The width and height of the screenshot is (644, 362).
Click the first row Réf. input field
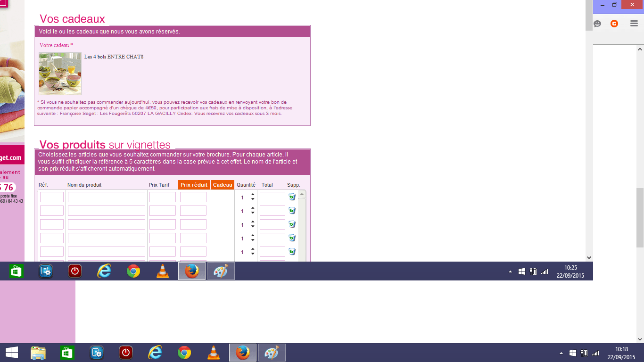pos(52,197)
